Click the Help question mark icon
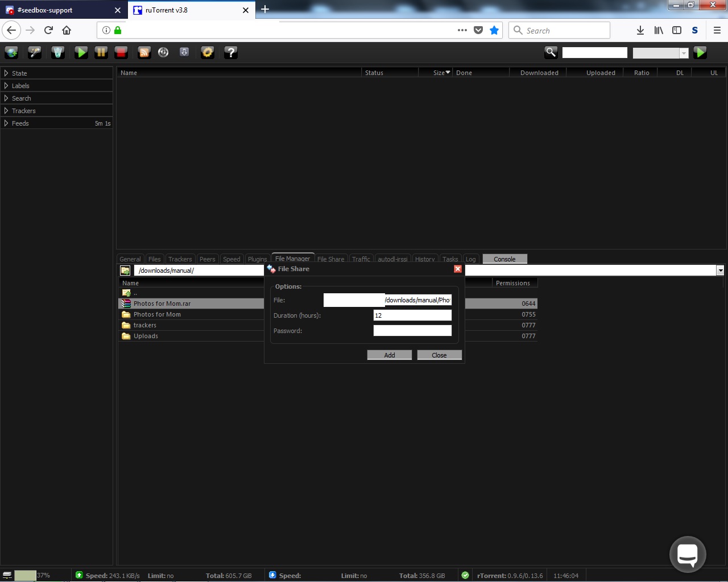 (x=230, y=52)
